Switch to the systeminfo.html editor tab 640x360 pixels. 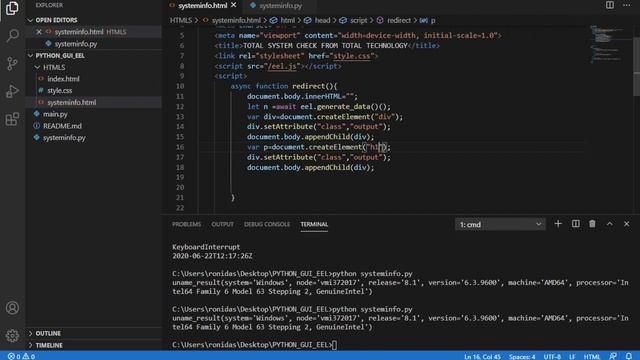pyautogui.click(x=202, y=6)
